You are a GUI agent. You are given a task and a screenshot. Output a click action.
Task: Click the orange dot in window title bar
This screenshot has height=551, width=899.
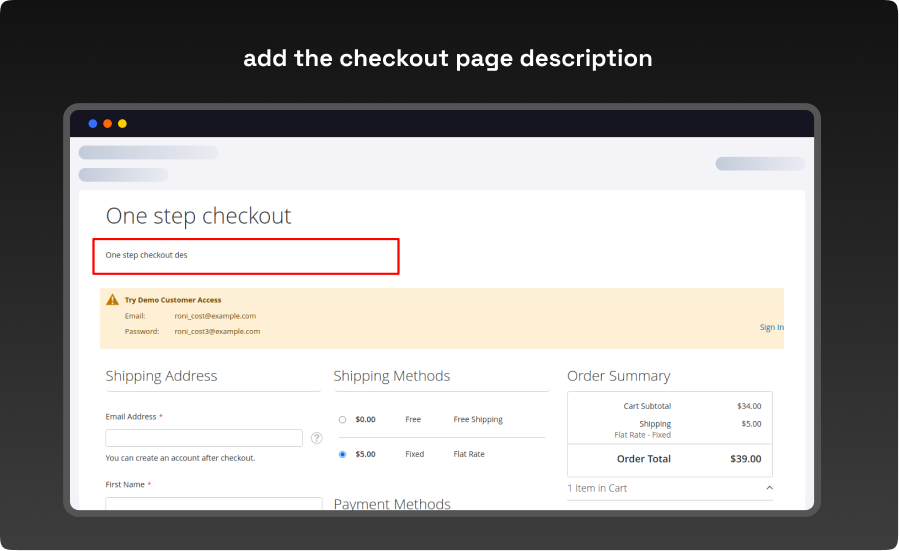[x=108, y=124]
